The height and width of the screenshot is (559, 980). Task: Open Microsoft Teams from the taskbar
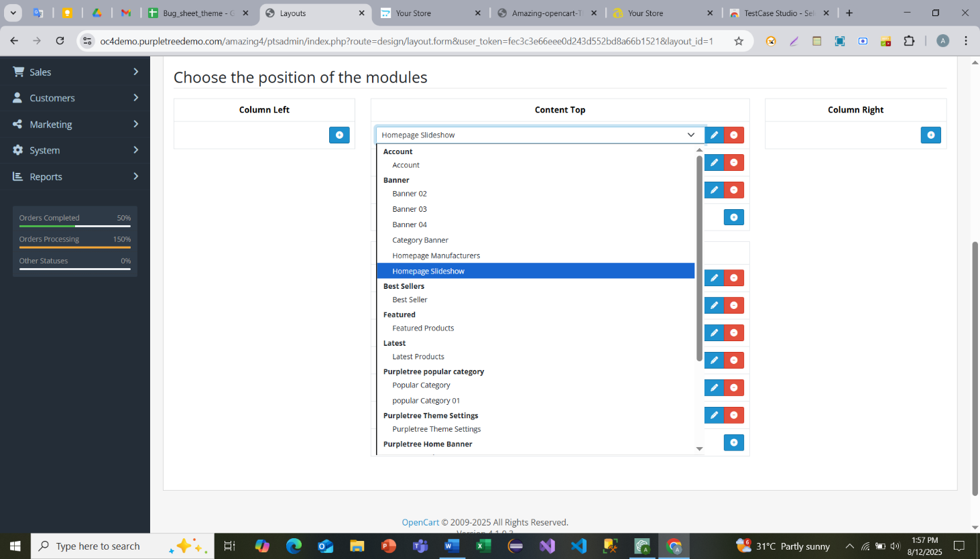pos(420,546)
